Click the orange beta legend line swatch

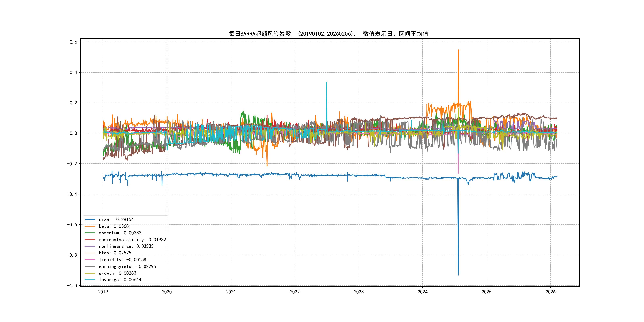[x=90, y=226]
